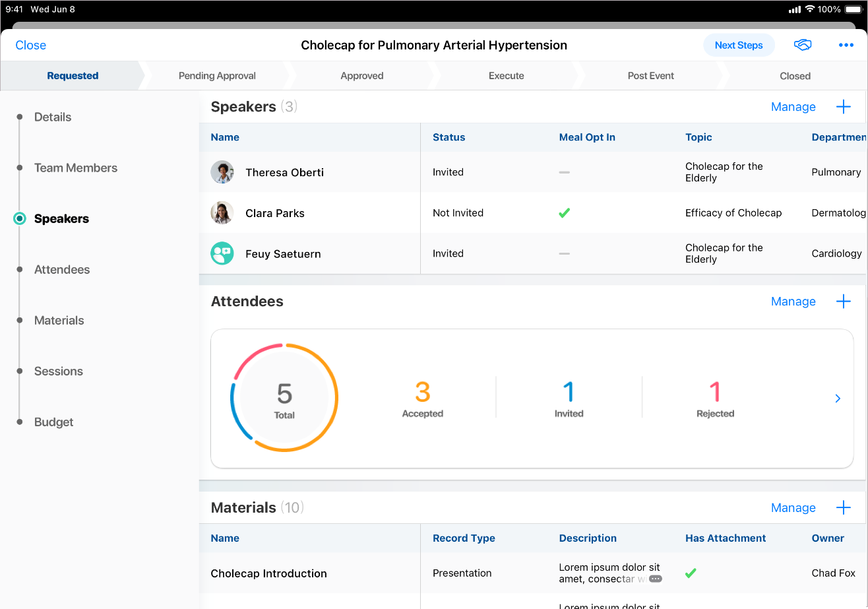Sort speakers by the Status column header
The image size is (868, 609).
point(449,137)
